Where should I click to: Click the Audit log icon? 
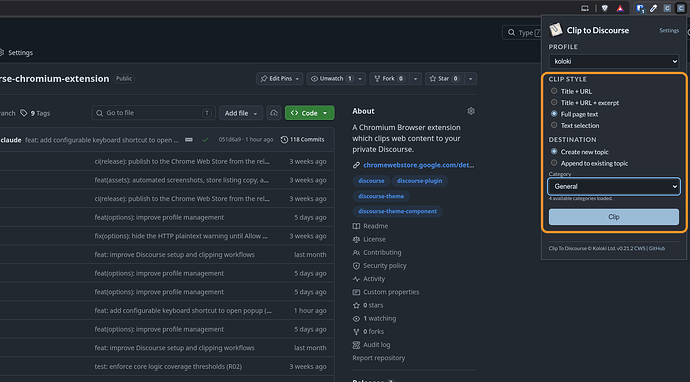356,345
